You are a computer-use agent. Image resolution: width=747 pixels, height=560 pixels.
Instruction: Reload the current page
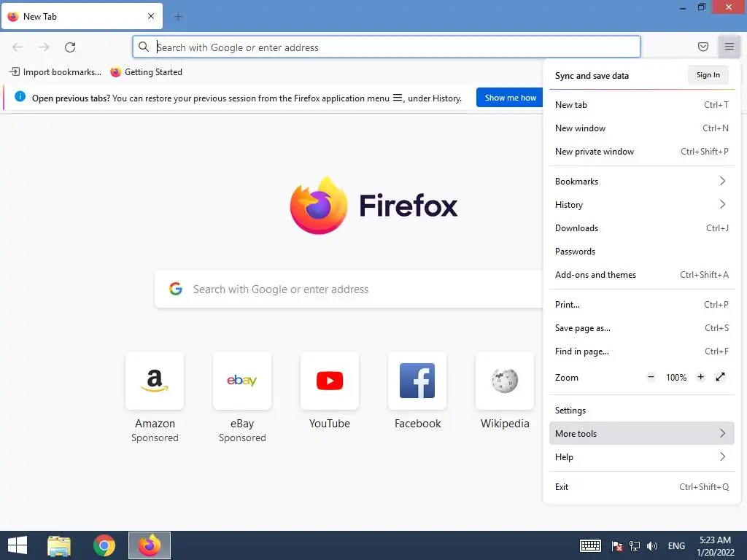pyautogui.click(x=70, y=47)
